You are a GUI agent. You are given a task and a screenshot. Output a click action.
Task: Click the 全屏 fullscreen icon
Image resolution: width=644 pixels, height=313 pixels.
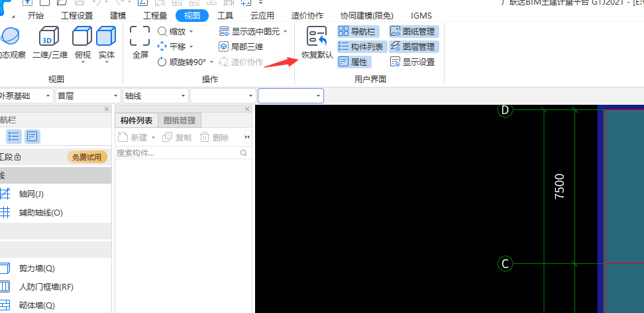point(140,36)
